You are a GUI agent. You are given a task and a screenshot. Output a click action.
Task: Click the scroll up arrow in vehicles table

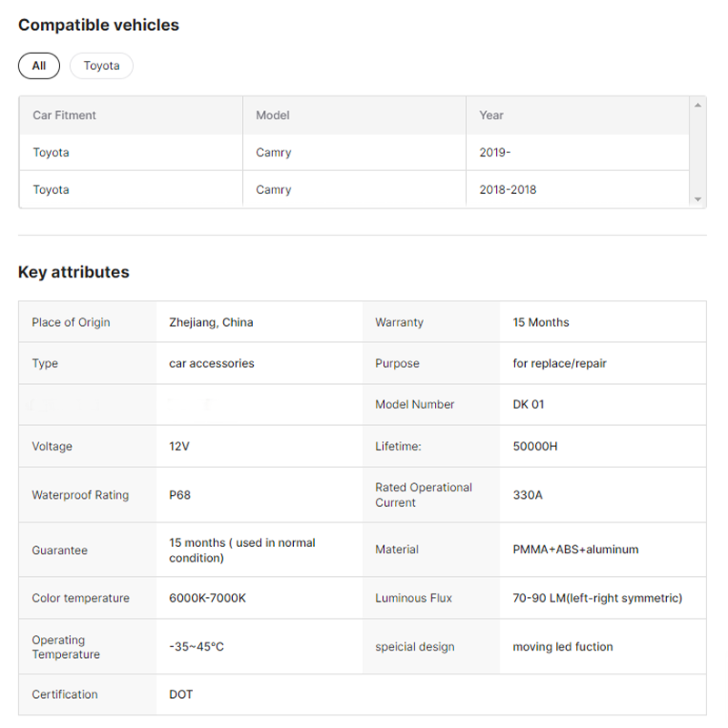click(x=698, y=106)
